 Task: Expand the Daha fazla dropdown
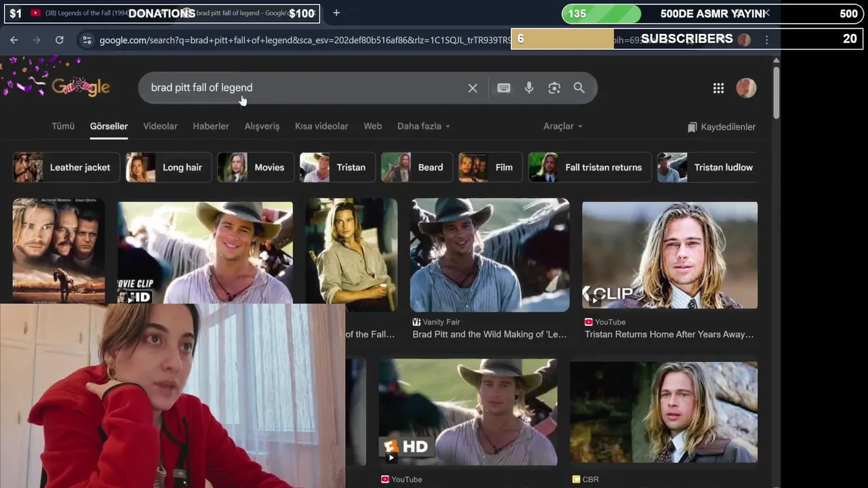423,126
